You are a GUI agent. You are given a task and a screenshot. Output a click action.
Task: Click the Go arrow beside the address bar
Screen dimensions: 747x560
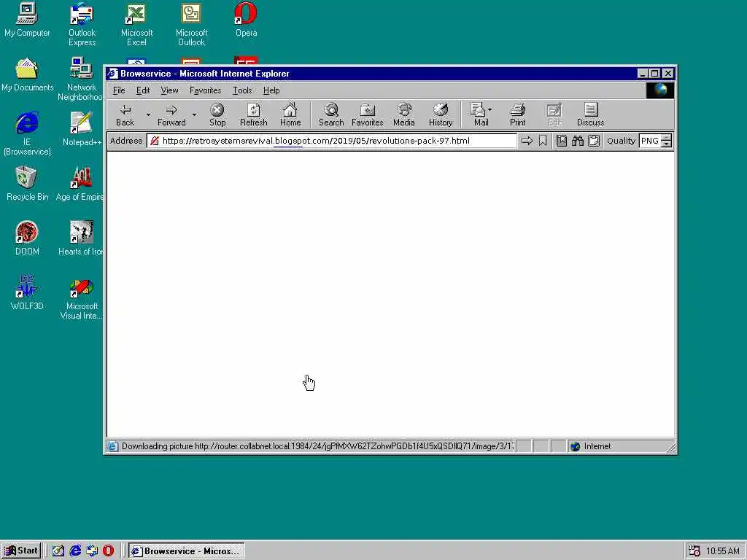[x=527, y=141]
